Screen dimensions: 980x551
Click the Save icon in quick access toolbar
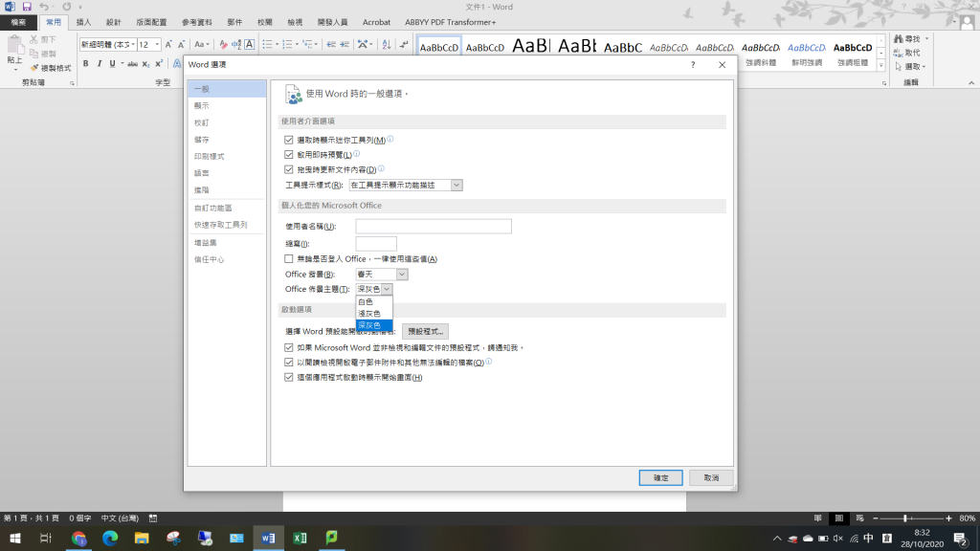click(26, 7)
